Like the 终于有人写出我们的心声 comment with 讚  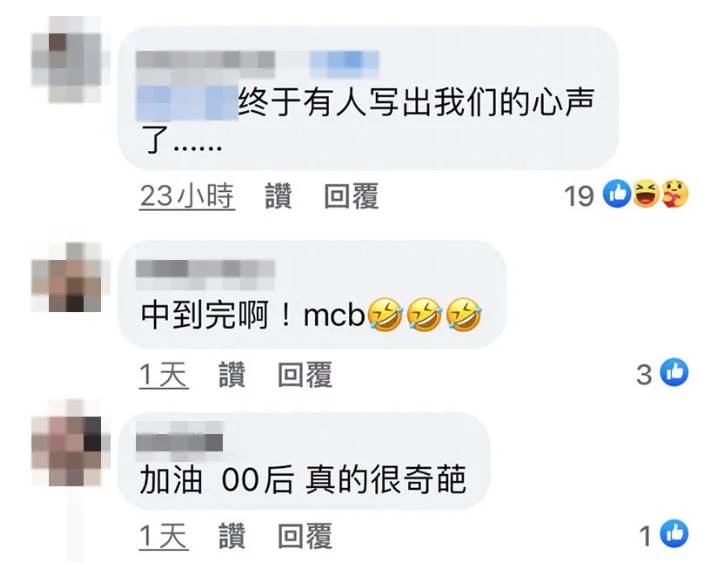coord(278,196)
